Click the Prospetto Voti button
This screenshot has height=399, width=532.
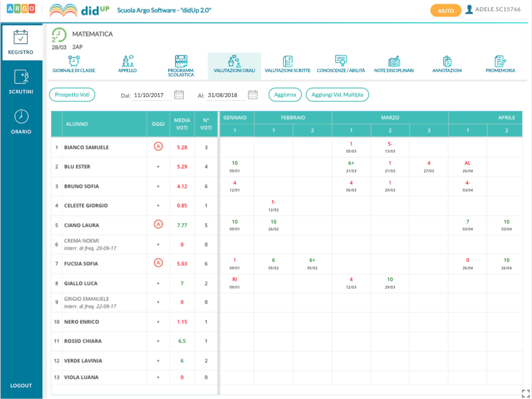(x=72, y=94)
